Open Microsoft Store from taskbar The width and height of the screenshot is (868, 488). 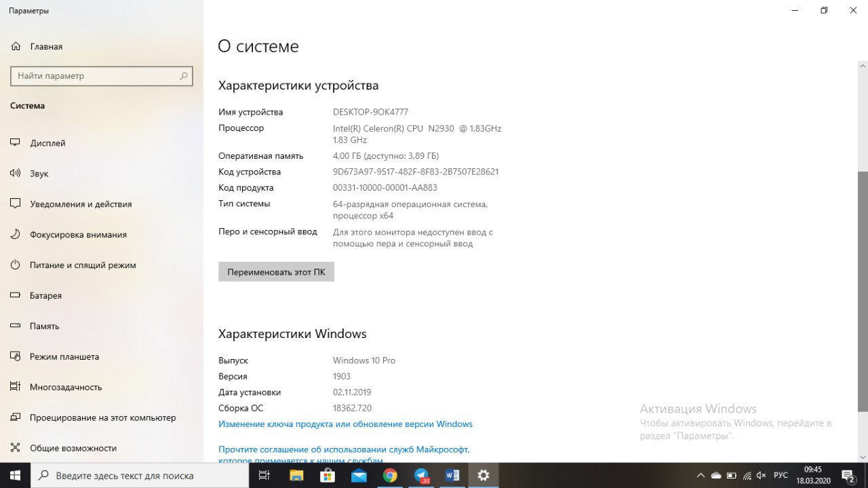328,475
